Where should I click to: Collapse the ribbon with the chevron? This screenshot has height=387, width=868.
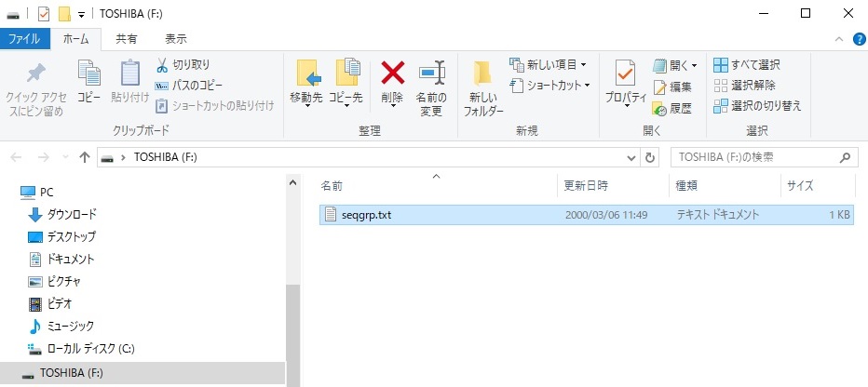pos(839,39)
